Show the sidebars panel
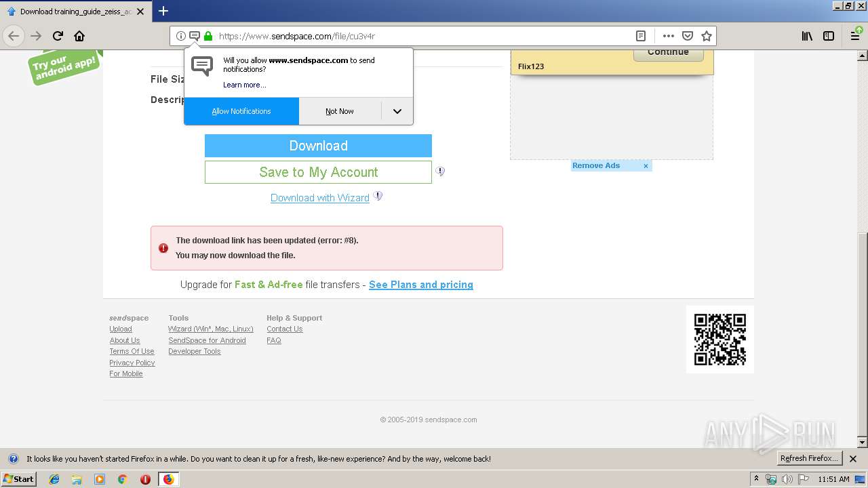Image resolution: width=868 pixels, height=488 pixels. pyautogui.click(x=828, y=36)
